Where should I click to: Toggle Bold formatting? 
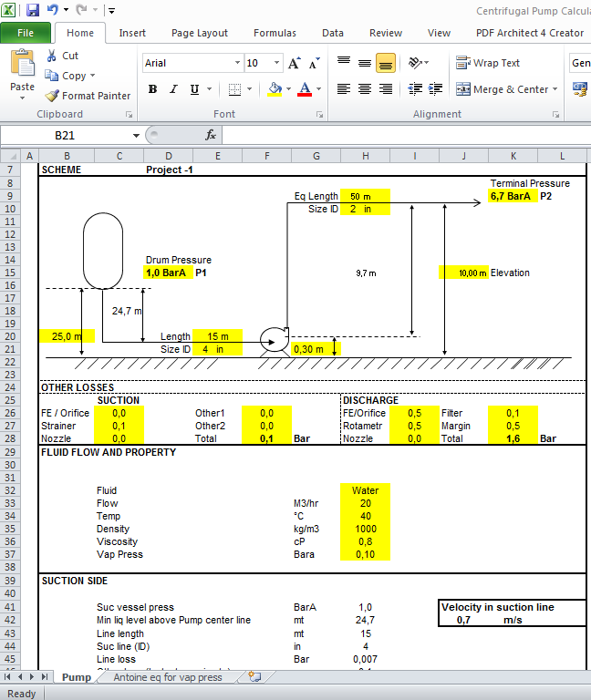(153, 89)
